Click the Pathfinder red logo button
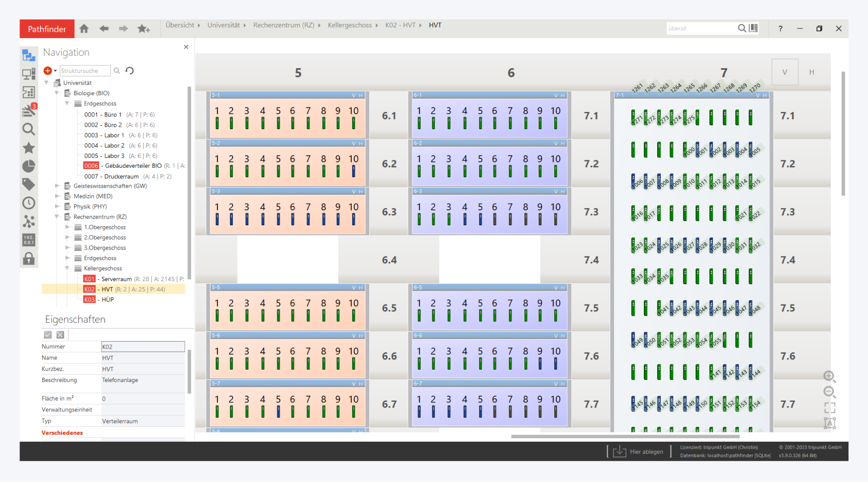Screen dimensions: 868x482 [x=47, y=29]
